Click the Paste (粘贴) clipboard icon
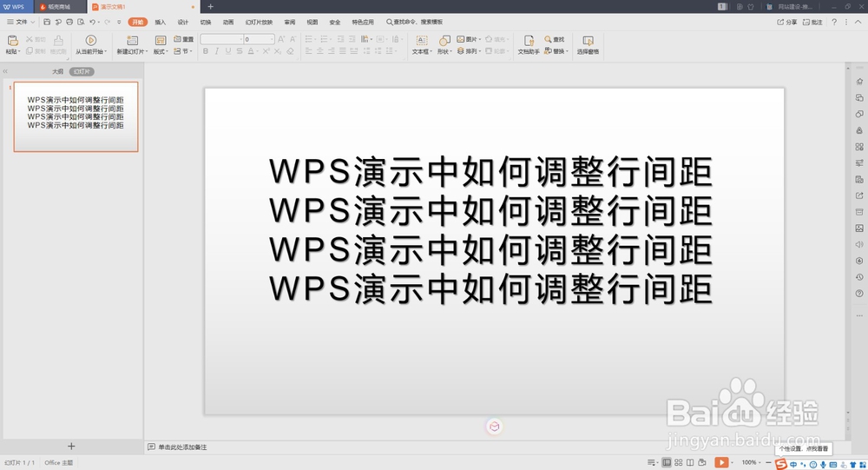868x470 pixels. pos(12,41)
